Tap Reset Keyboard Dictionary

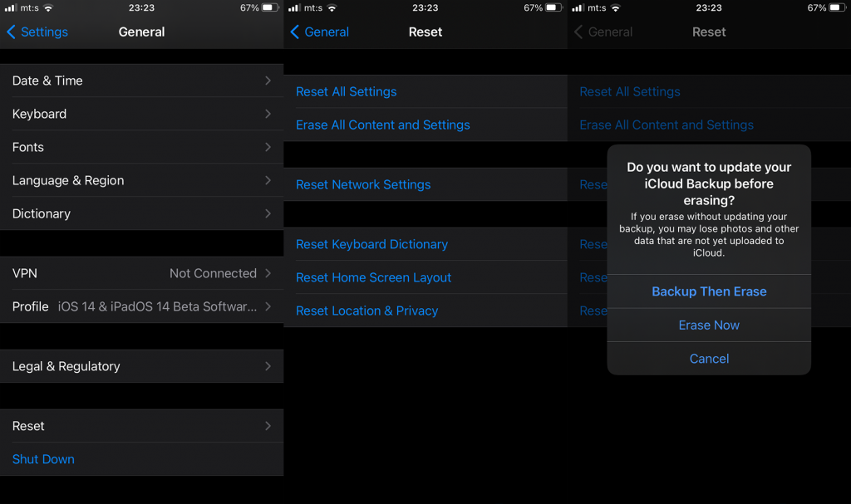[x=371, y=244]
